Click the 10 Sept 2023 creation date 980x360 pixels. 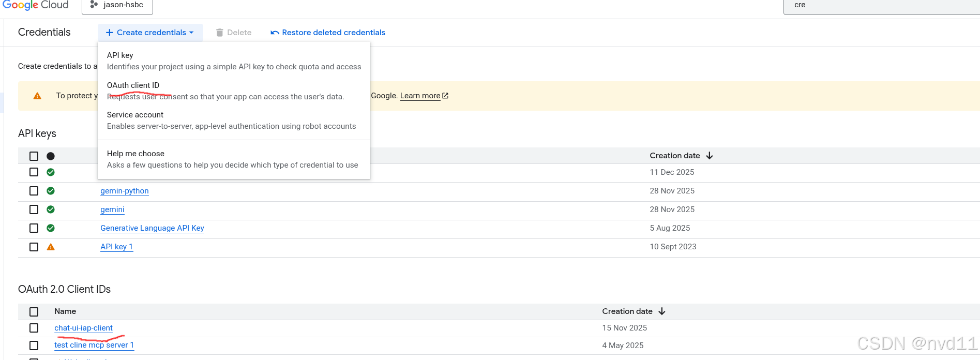coord(673,247)
